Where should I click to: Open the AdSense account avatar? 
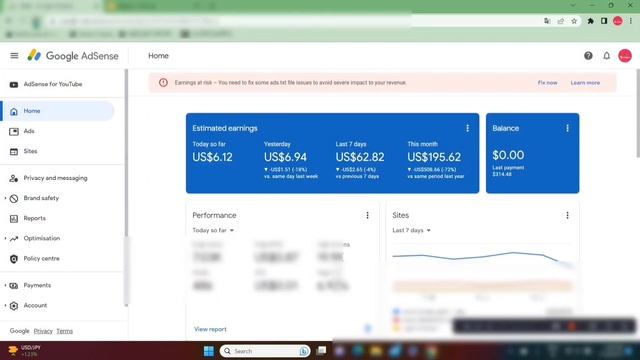point(625,56)
